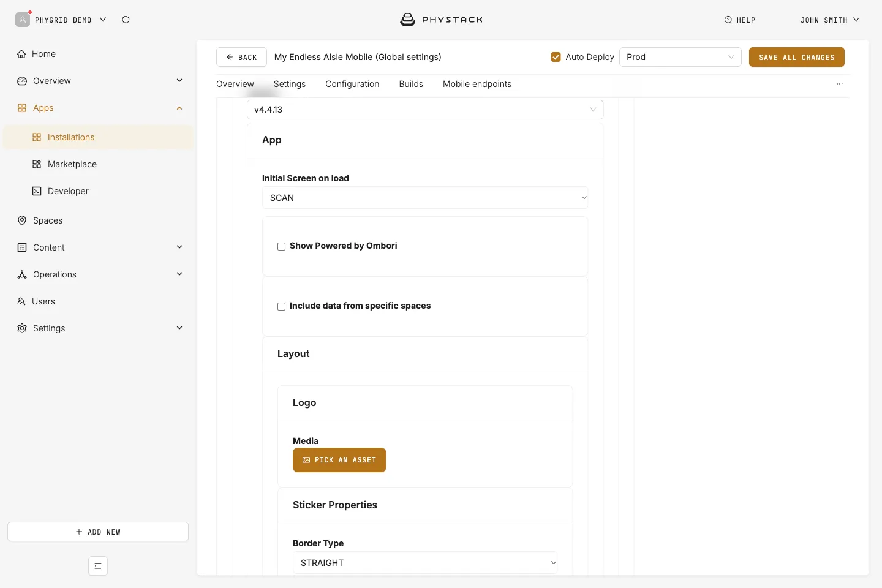
Task: Click the Spaces location pin icon
Action: pos(22,221)
